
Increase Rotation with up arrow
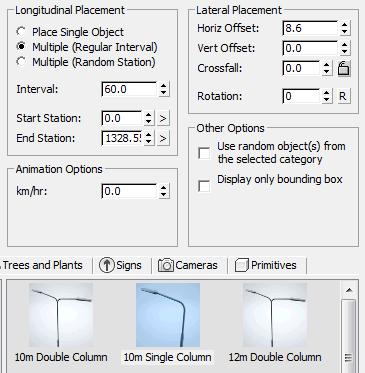coord(327,93)
